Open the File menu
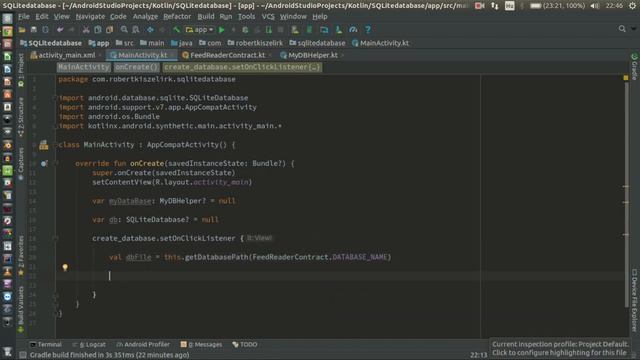The height and width of the screenshot is (360, 640). (x=24, y=17)
